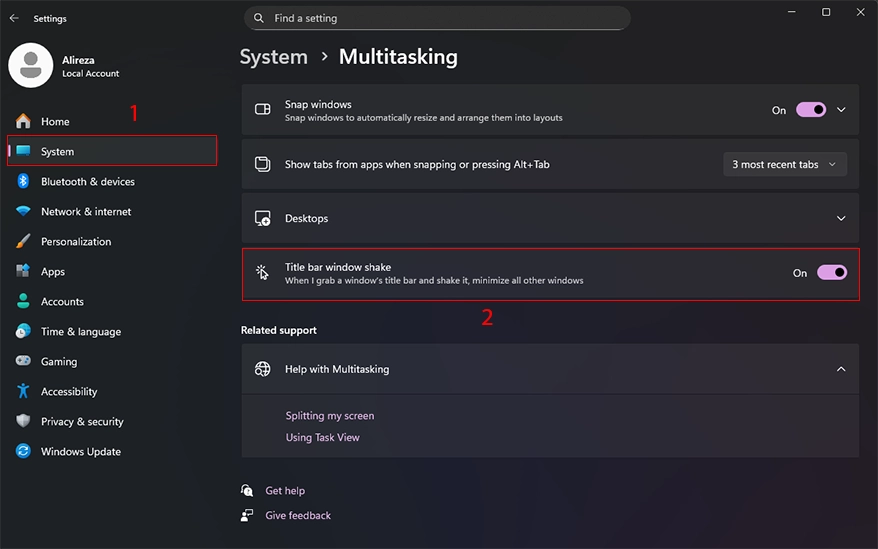This screenshot has height=549, width=878.
Task: Click the Network & internet Wi-Fi icon
Action: (23, 211)
